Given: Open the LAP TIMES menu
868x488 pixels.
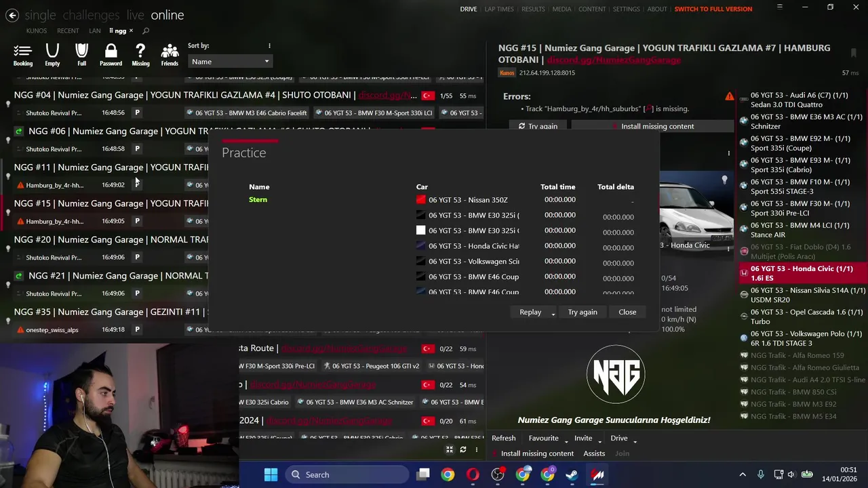Looking at the screenshot, I should (x=499, y=9).
